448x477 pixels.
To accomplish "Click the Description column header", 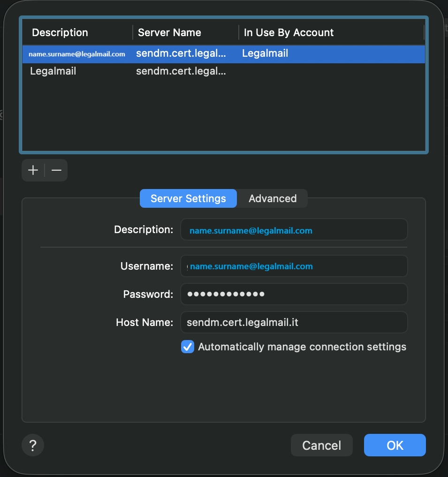I will pyautogui.click(x=60, y=32).
